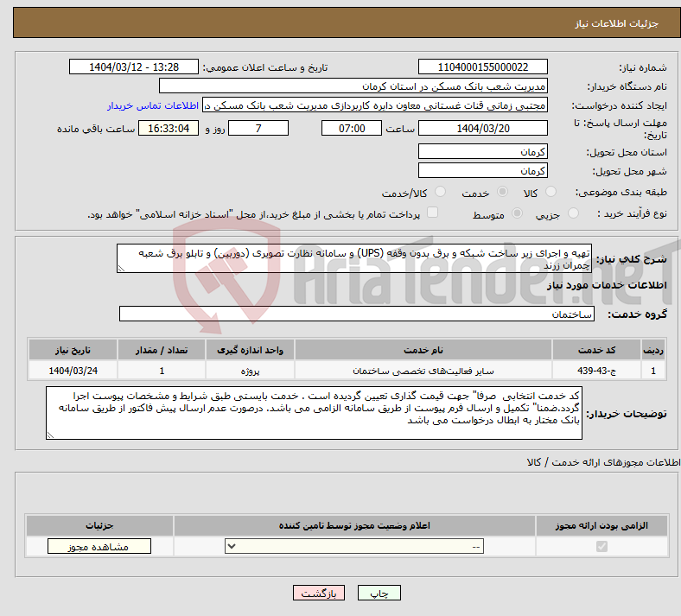
Task: Click the تاریخ نیاز column header
Action: point(73,350)
